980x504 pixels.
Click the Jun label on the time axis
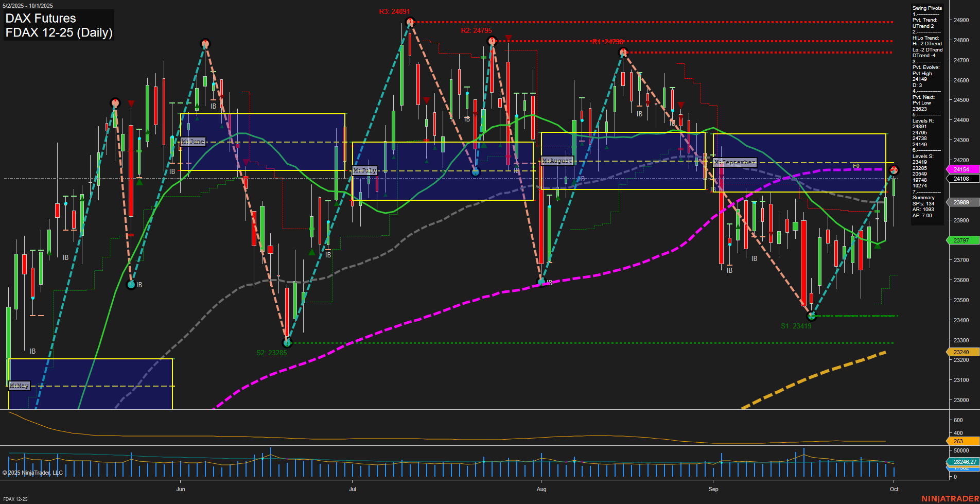[x=181, y=490]
